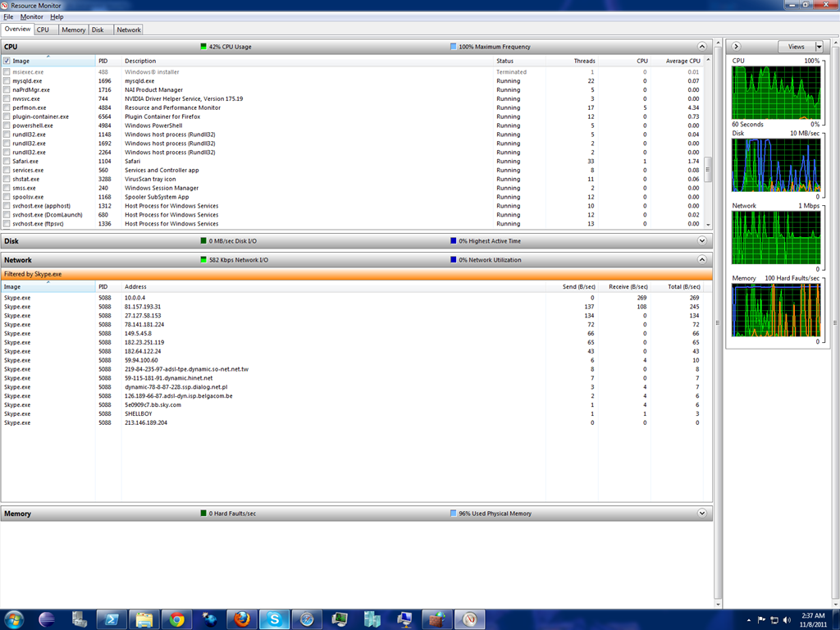
Task: Sort network list by Send (B/sec)
Action: pyautogui.click(x=572, y=287)
